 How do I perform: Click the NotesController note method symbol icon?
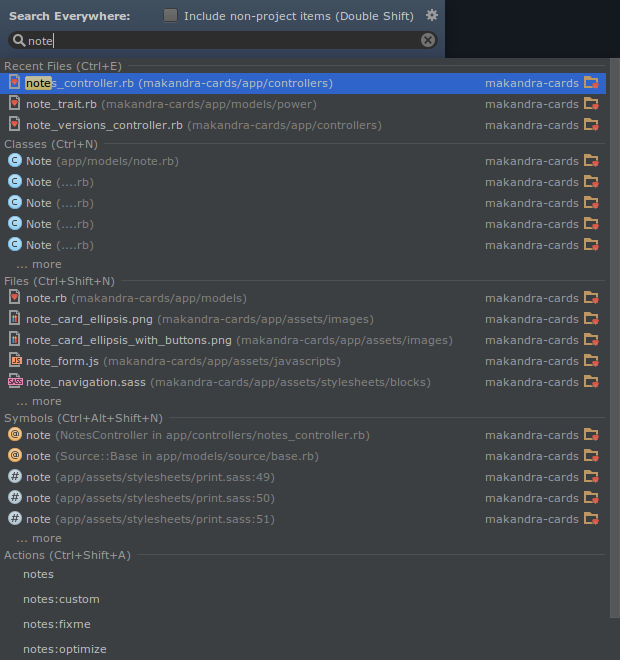pyautogui.click(x=15, y=435)
